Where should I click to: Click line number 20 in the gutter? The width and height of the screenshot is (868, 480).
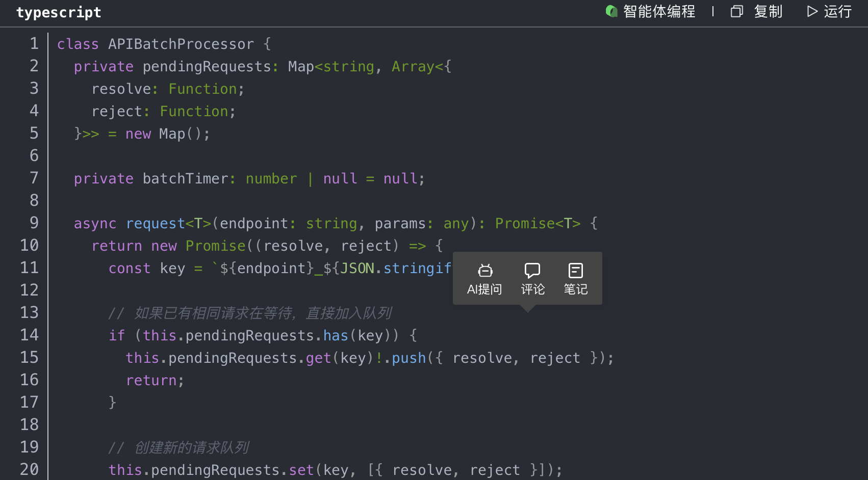[x=29, y=470]
